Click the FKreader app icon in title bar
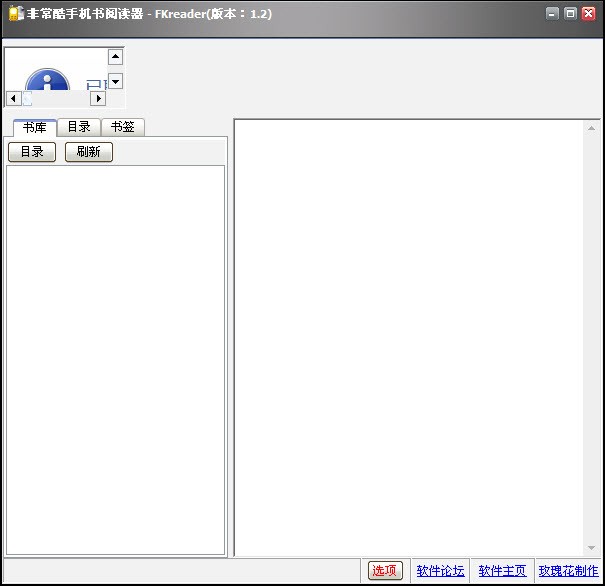This screenshot has height=586, width=605. [x=16, y=14]
